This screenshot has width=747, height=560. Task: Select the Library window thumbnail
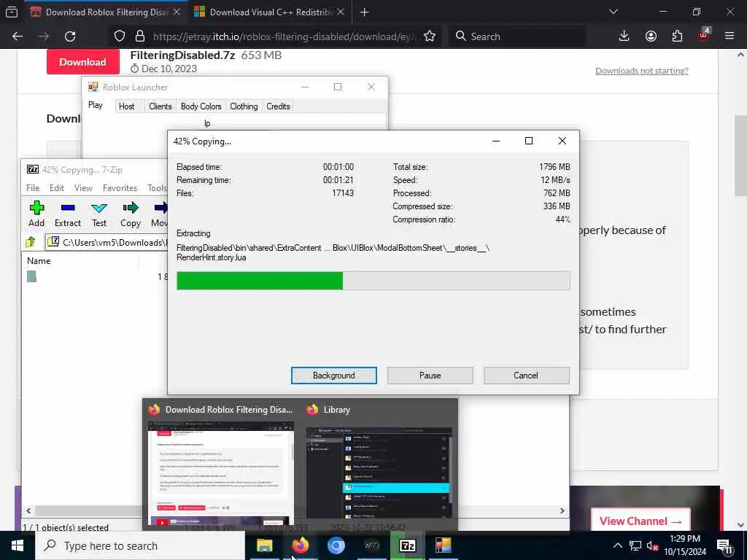coord(379,464)
